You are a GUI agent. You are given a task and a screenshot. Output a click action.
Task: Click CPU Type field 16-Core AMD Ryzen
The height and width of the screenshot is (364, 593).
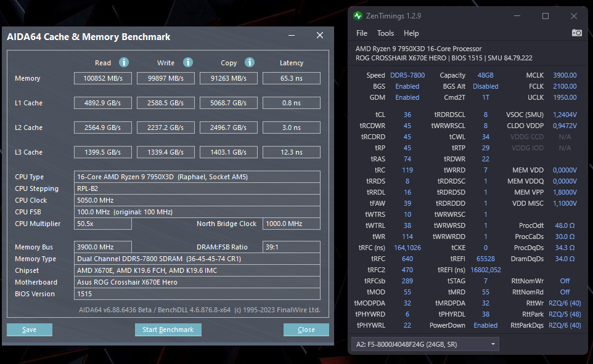point(197,177)
